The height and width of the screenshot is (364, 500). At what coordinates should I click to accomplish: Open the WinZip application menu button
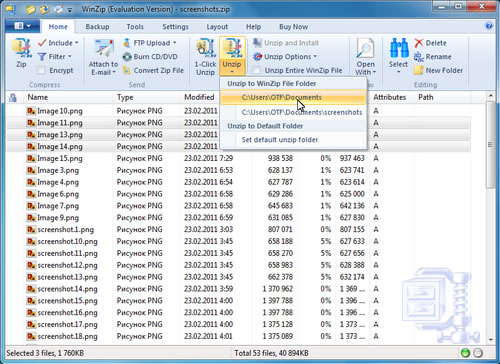(x=23, y=26)
